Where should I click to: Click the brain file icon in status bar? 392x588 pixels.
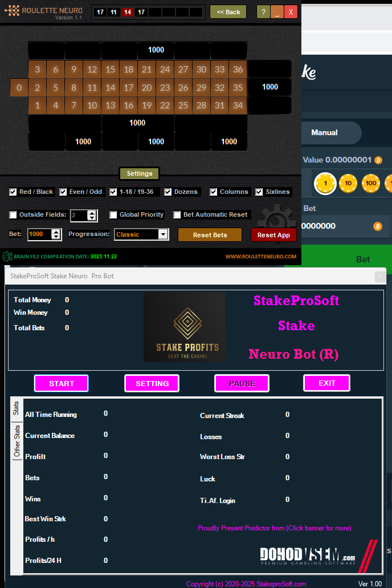[7, 257]
